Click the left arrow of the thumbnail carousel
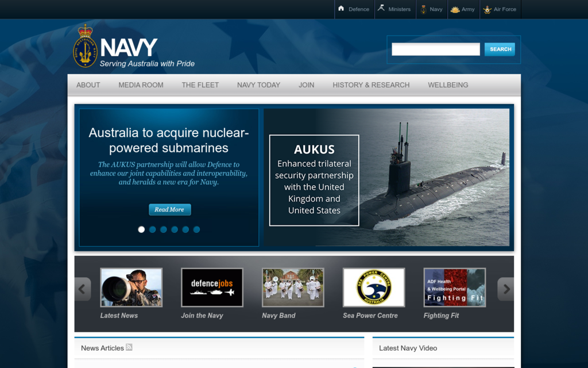 [82, 289]
